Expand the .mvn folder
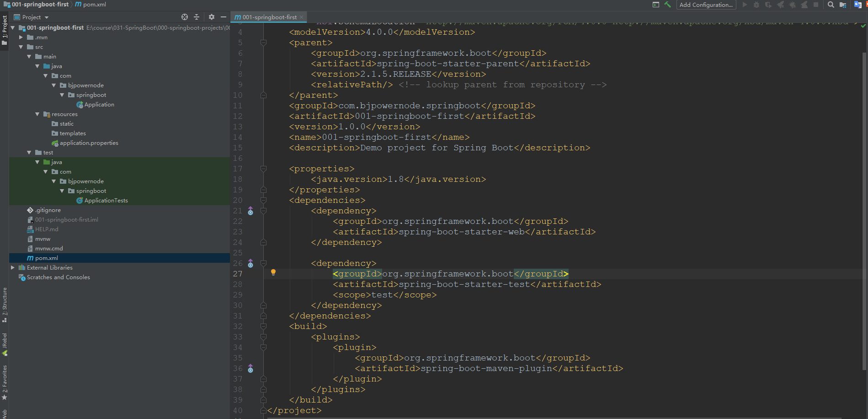This screenshot has height=419, width=868. (21, 37)
